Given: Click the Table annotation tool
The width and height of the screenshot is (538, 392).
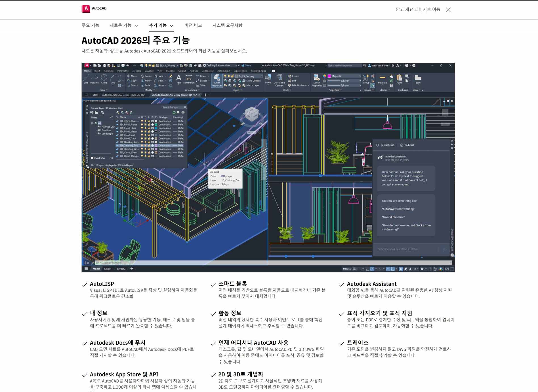Looking at the screenshot, I should [201, 85].
